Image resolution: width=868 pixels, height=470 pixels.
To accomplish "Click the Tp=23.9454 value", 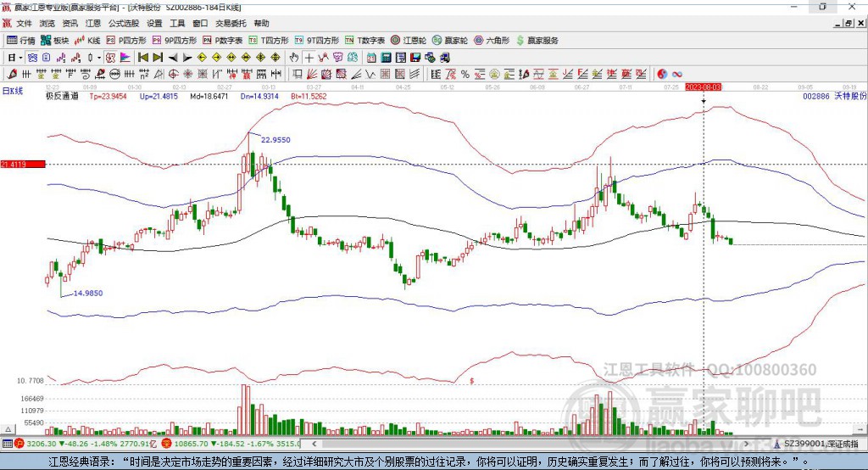I will tap(108, 96).
